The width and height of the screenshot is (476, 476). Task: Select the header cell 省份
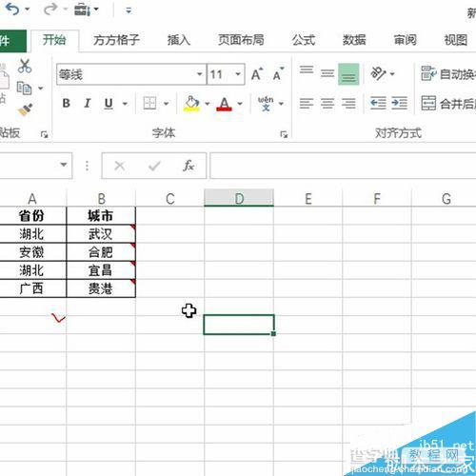(32, 216)
